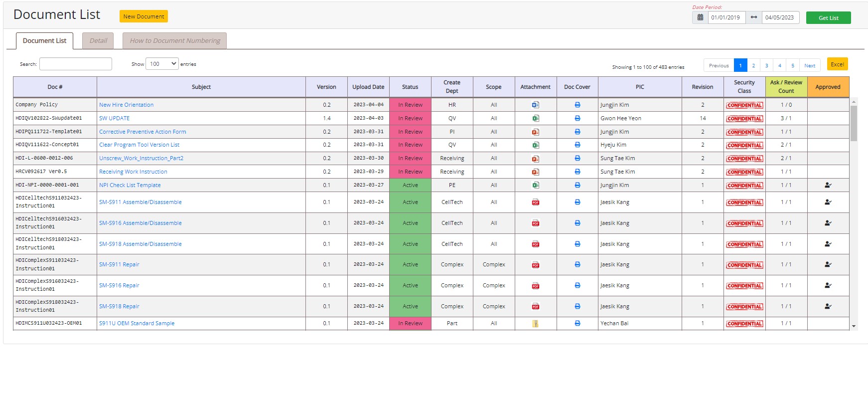The width and height of the screenshot is (868, 409).
Task: Open Excel attachment for NPI Check List Template
Action: [x=535, y=185]
